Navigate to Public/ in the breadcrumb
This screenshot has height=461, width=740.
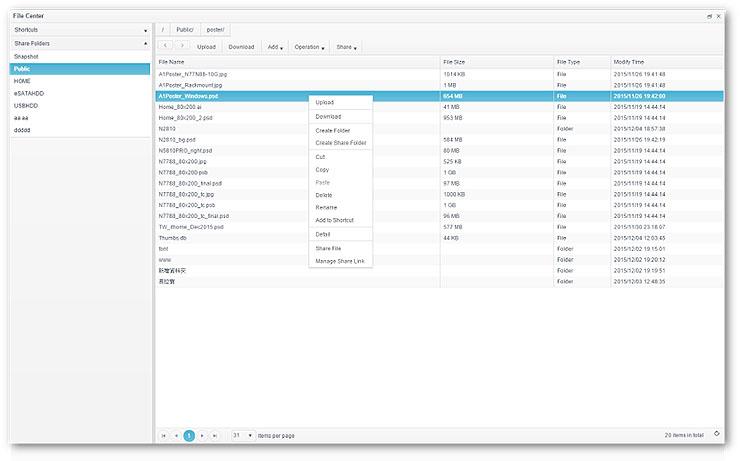pyautogui.click(x=184, y=30)
